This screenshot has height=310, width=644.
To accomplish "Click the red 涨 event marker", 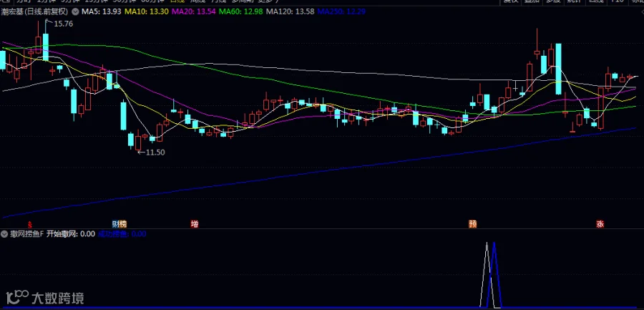I will 600,224.
